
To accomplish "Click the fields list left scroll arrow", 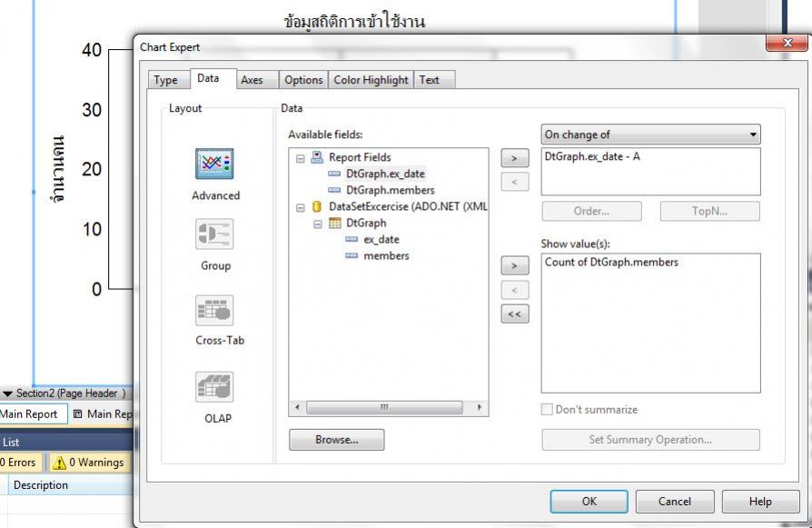I will click(297, 407).
